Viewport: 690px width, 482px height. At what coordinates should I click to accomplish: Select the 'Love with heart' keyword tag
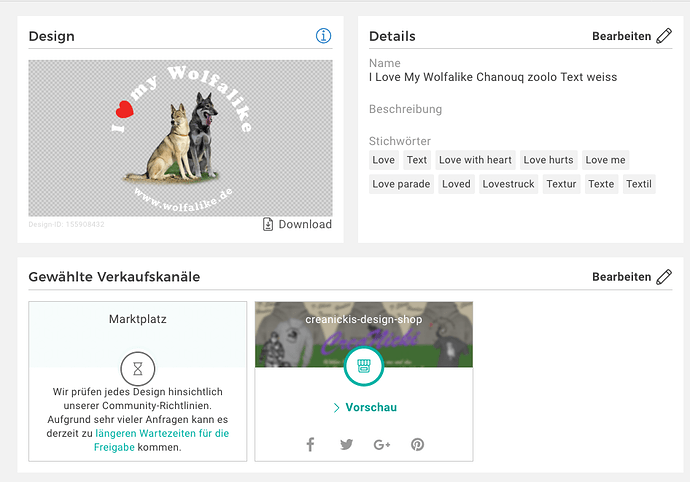tap(475, 160)
